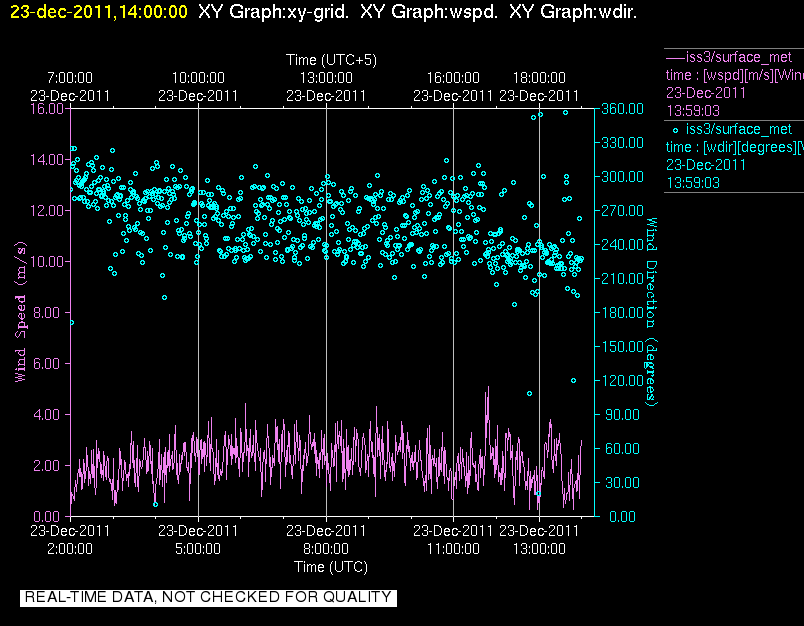Click the 'Wind Speed (m/s)' axis title
The image size is (804, 626).
click(20, 312)
